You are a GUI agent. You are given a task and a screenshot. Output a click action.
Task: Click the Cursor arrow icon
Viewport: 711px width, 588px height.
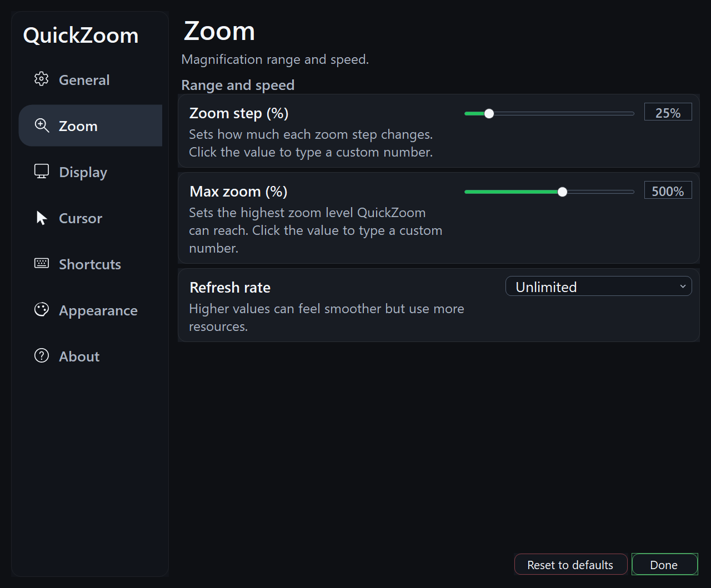click(42, 218)
